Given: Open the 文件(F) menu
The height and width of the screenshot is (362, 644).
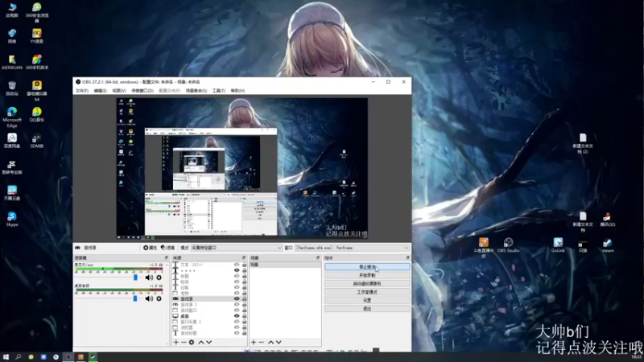Looking at the screenshot, I should click(x=82, y=91).
